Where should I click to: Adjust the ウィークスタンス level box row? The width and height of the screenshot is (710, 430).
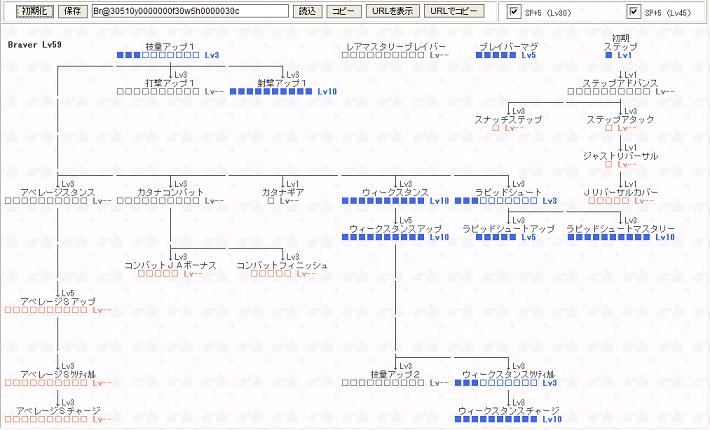pos(383,201)
